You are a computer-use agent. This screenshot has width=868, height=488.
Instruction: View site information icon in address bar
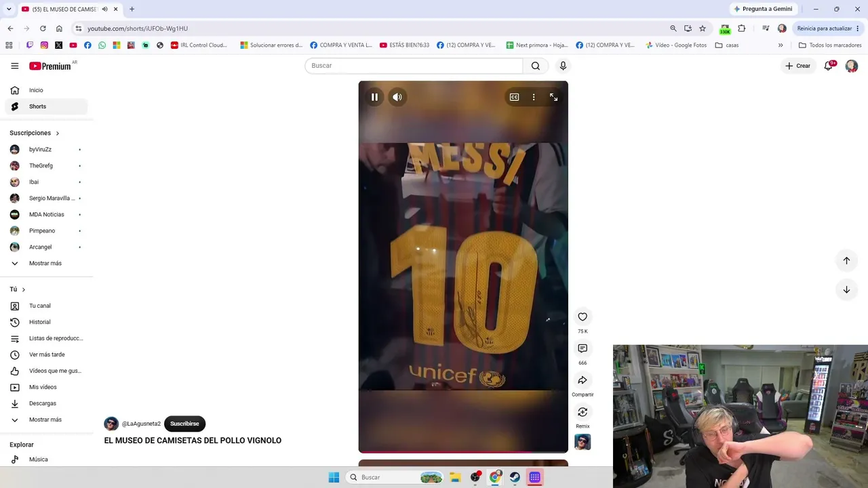[x=79, y=28]
